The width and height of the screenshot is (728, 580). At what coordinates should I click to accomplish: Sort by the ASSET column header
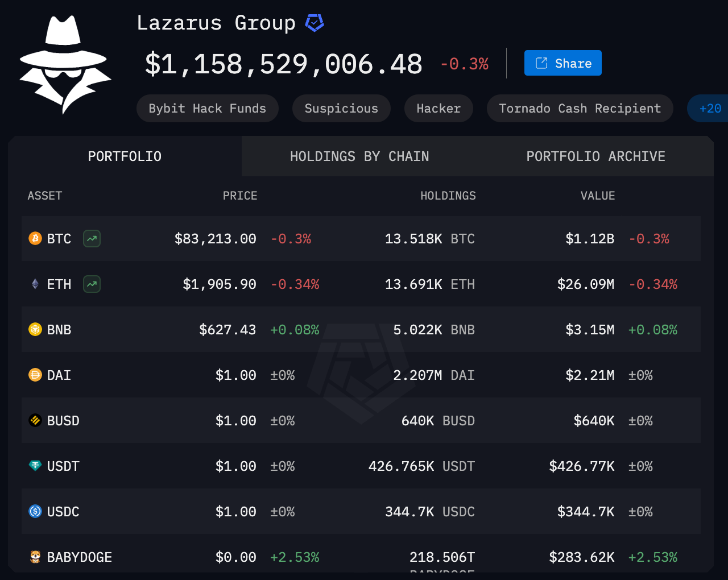pyautogui.click(x=45, y=196)
